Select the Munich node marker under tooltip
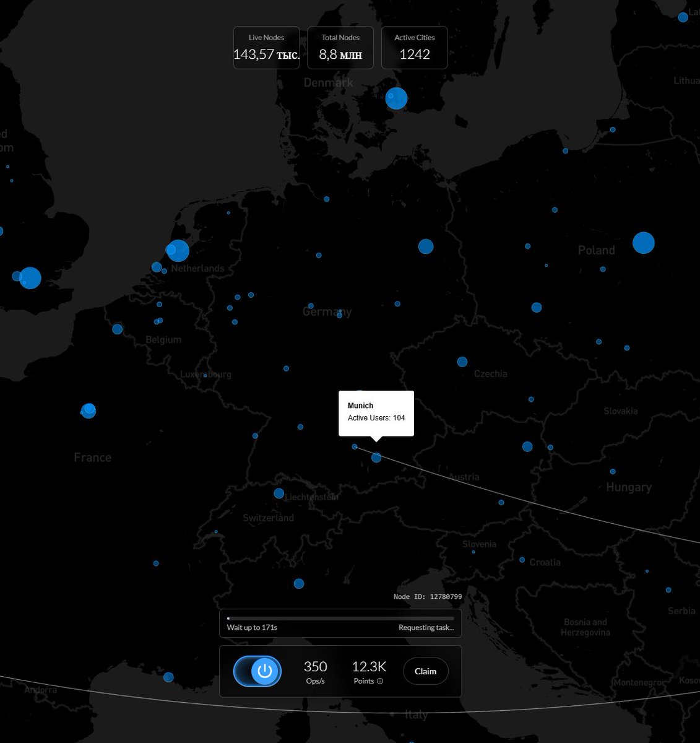Viewport: 700px width, 743px height. click(x=376, y=458)
